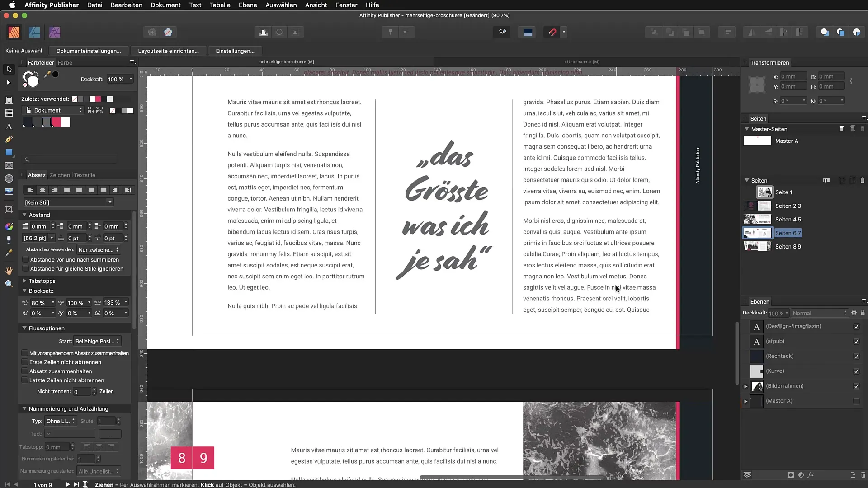Select the Picture Frame Rectangle tool
868x488 pixels.
9,166
